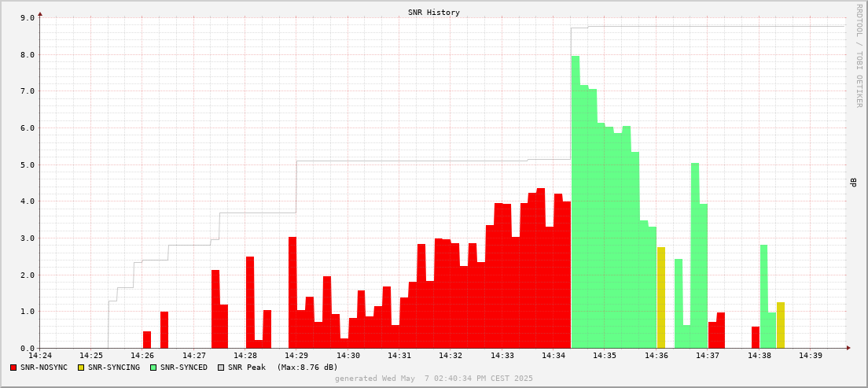The height and width of the screenshot is (388, 868).
Task: Click the SNR-NOSYNC legend label
Action: coord(44,368)
